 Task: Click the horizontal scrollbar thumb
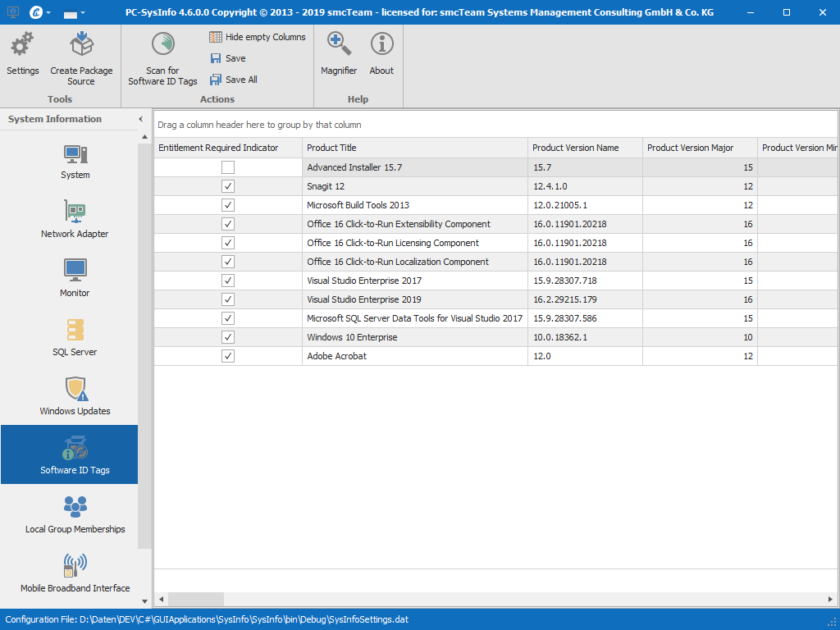195,599
